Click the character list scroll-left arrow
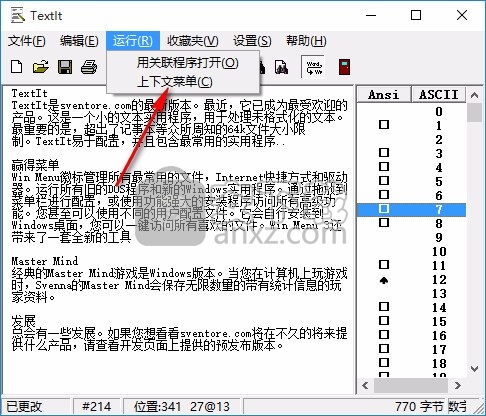The width and height of the screenshot is (486, 416). coord(365,386)
